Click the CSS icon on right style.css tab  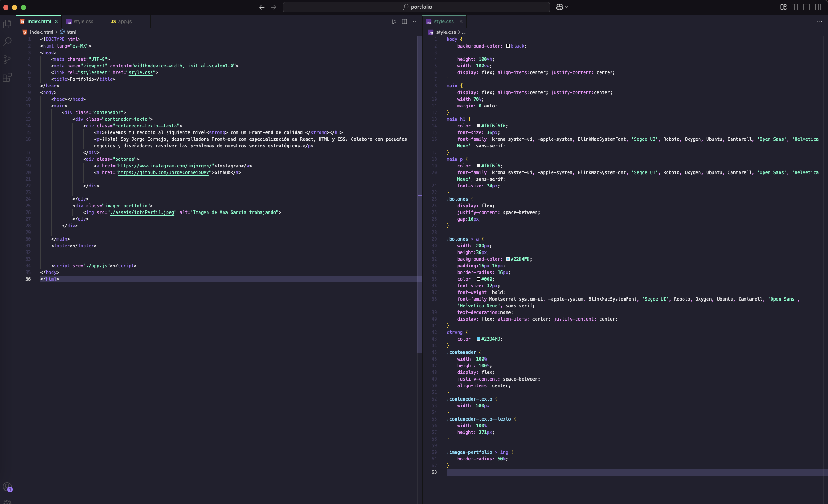[429, 21]
